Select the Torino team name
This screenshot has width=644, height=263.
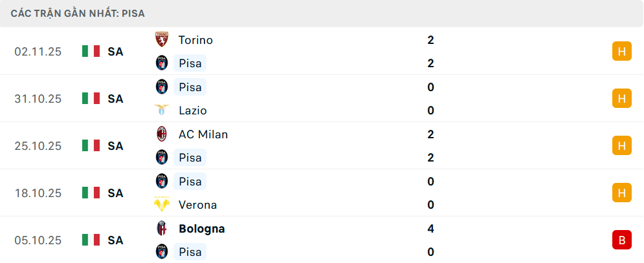195,39
